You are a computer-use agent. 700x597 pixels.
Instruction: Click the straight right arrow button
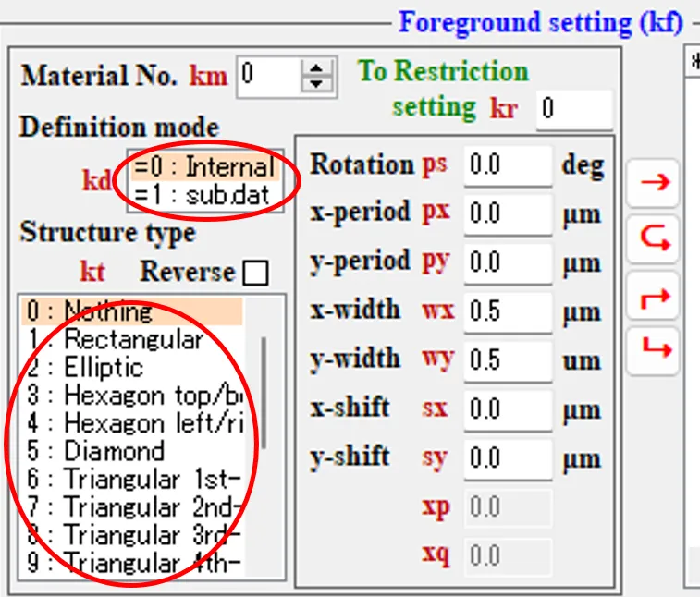[653, 182]
